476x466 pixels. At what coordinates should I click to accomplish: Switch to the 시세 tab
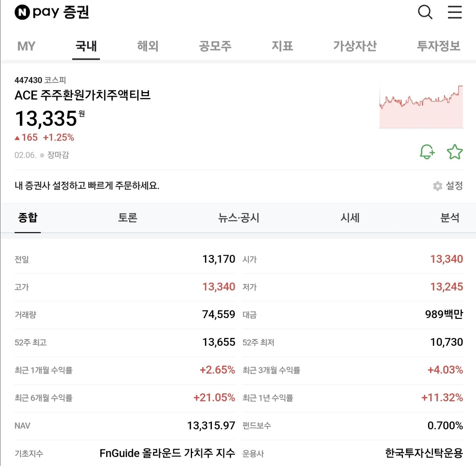(x=350, y=218)
